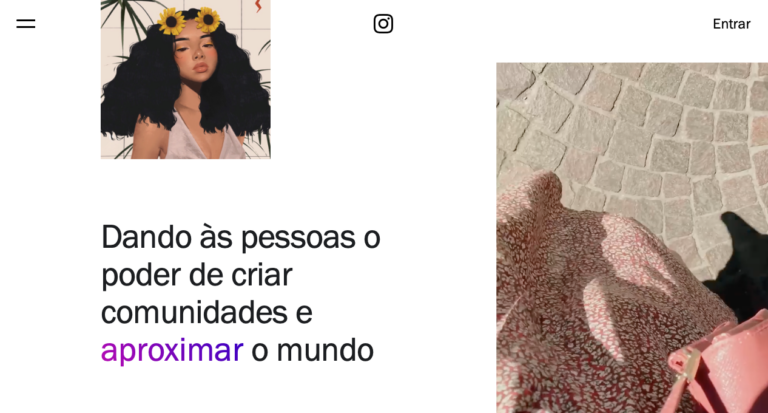
Task: Click the text line comunidades e
Action: (x=207, y=313)
